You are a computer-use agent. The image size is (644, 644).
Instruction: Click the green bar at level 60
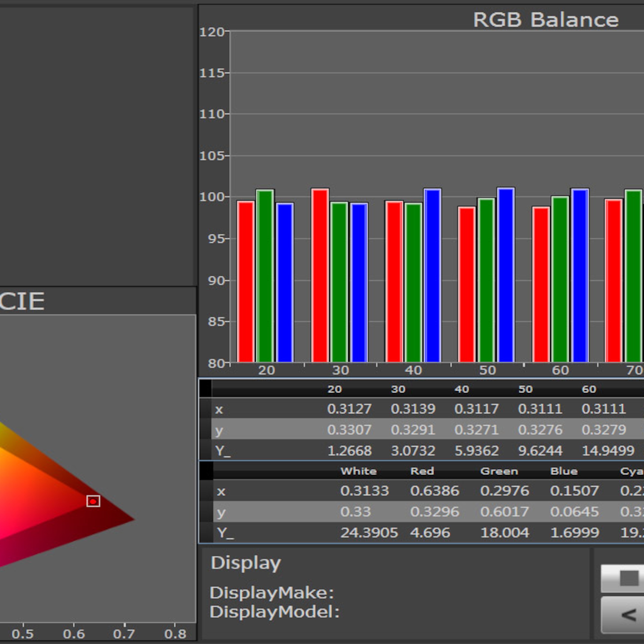[560, 279]
